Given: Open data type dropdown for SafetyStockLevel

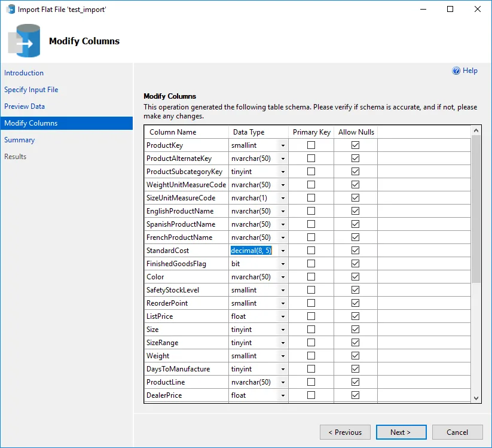Looking at the screenshot, I should click(283, 291).
